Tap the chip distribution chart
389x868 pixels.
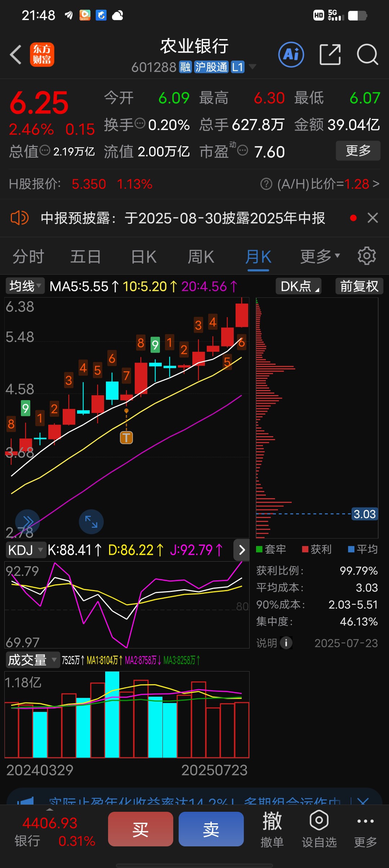(317, 417)
